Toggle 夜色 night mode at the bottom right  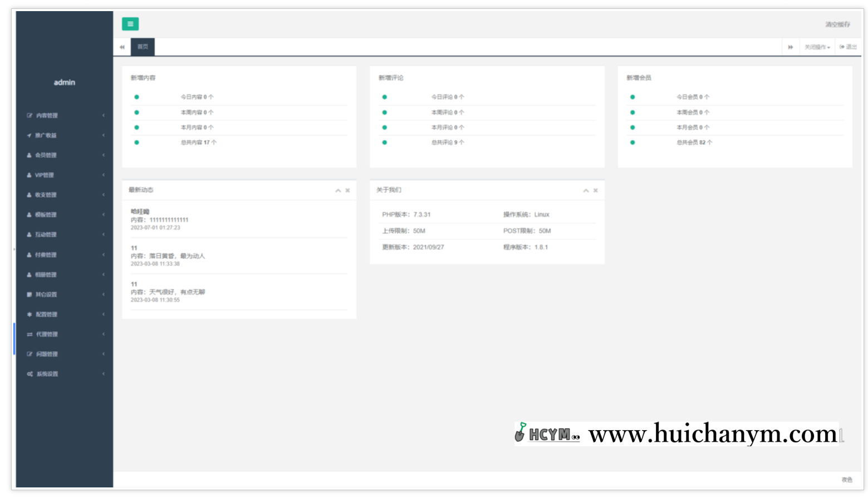(x=846, y=480)
